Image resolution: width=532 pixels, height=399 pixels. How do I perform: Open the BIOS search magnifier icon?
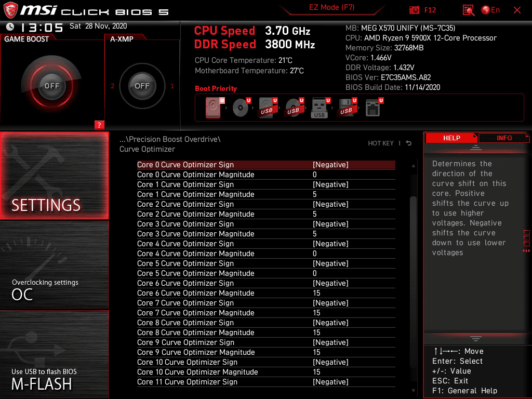pyautogui.click(x=469, y=10)
